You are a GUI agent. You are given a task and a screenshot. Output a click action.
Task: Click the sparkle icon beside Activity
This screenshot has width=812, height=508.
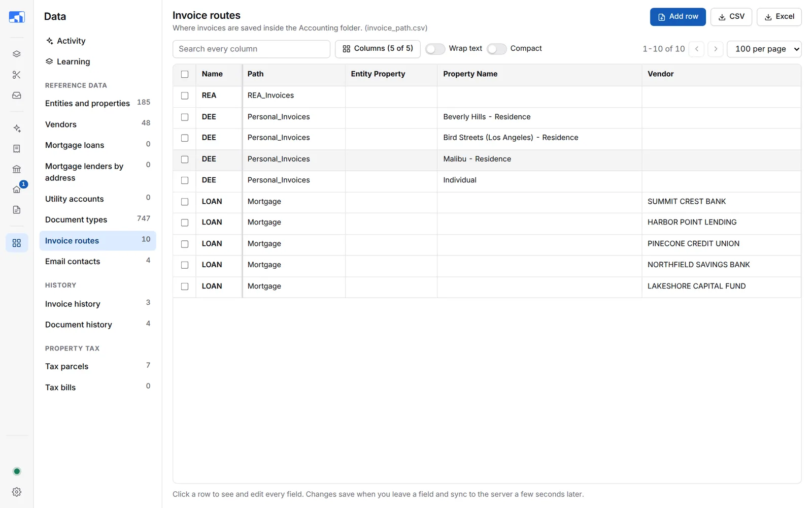(49, 41)
